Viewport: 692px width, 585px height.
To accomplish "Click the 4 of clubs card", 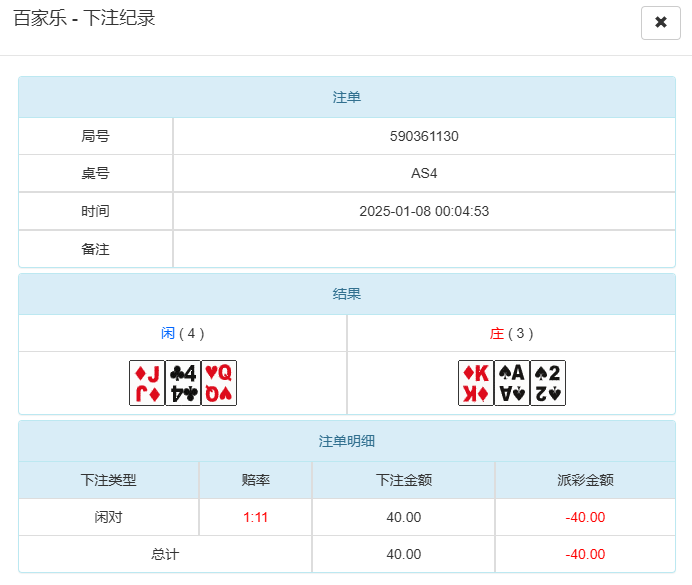I will (x=183, y=383).
